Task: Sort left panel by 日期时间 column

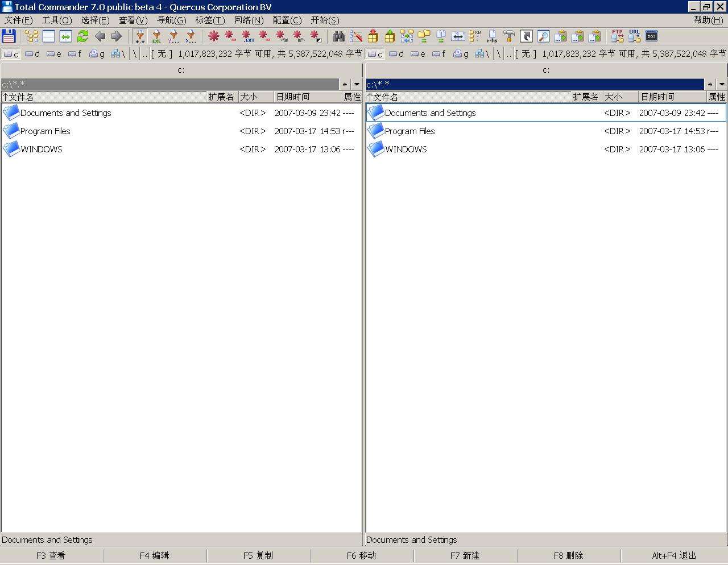Action: 308,97
